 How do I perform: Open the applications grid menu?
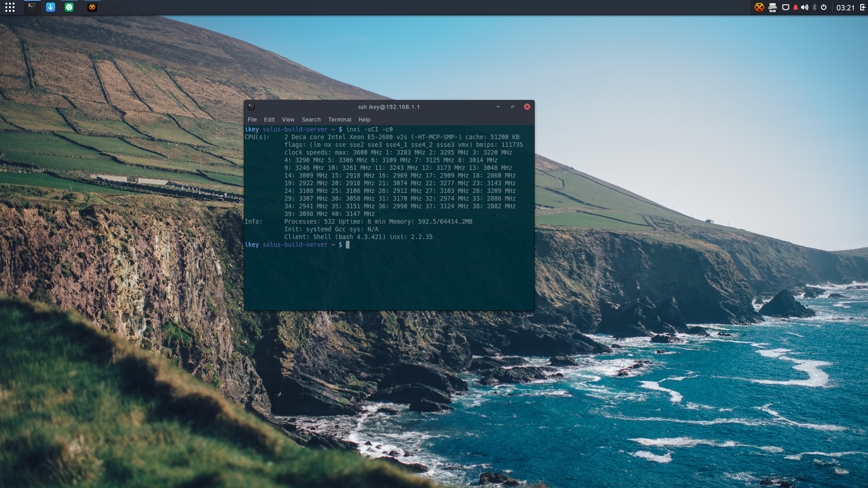point(10,7)
